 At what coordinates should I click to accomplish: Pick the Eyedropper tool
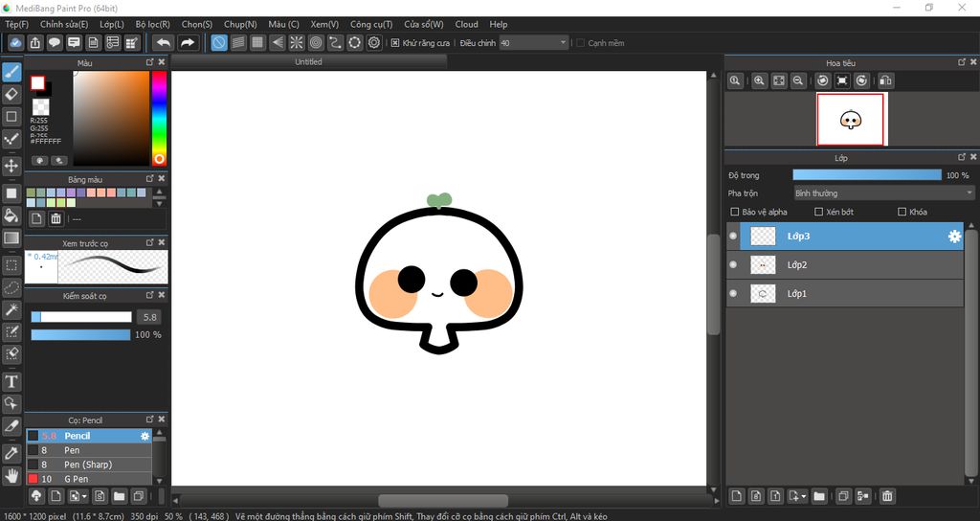(x=11, y=453)
